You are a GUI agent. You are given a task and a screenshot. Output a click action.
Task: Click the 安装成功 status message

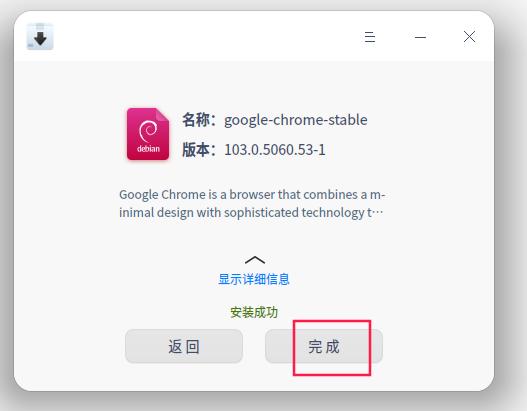tap(254, 312)
